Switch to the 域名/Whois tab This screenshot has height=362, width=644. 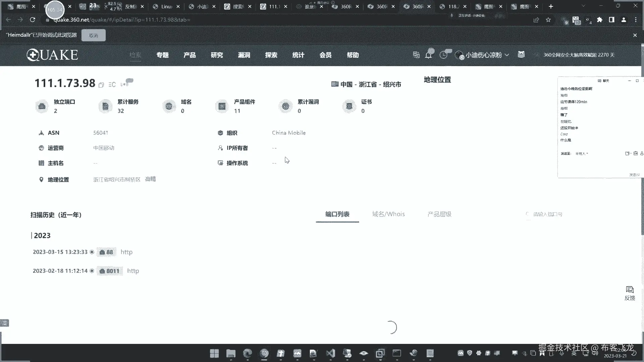click(388, 214)
